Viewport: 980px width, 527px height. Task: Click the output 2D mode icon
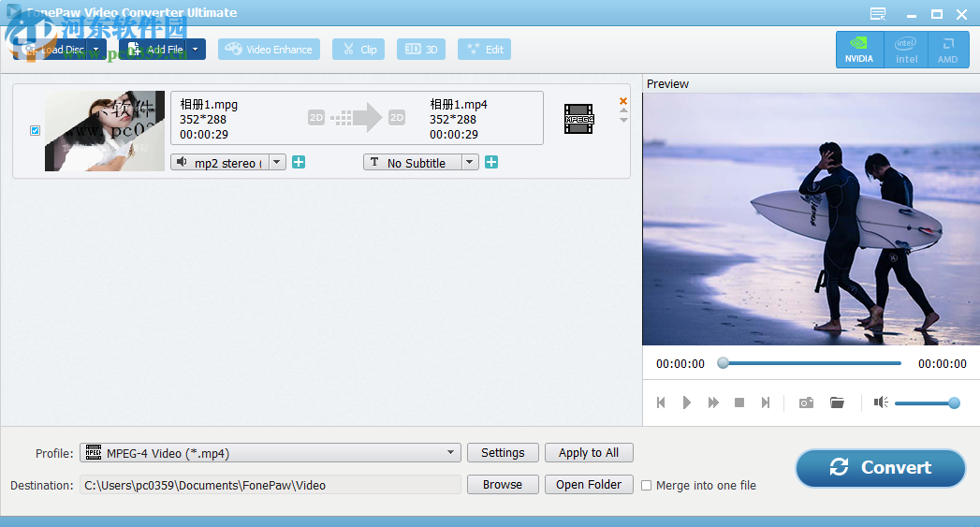point(397,118)
